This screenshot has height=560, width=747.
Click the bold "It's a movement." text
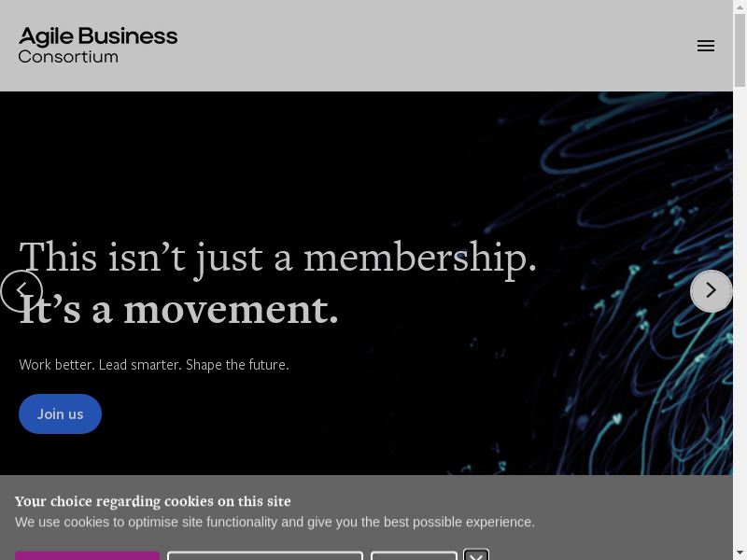coord(179,310)
